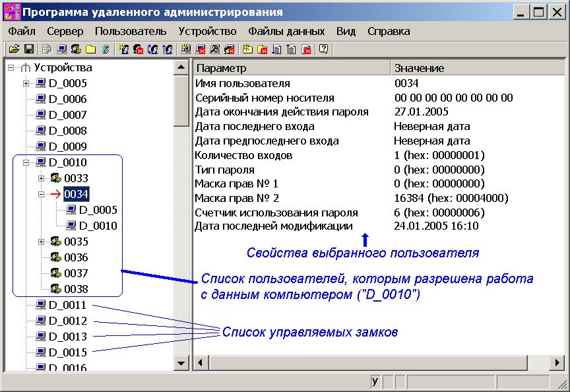Click the new device starburst computer icon
Image resolution: width=570 pixels, height=392 pixels.
pos(185,49)
